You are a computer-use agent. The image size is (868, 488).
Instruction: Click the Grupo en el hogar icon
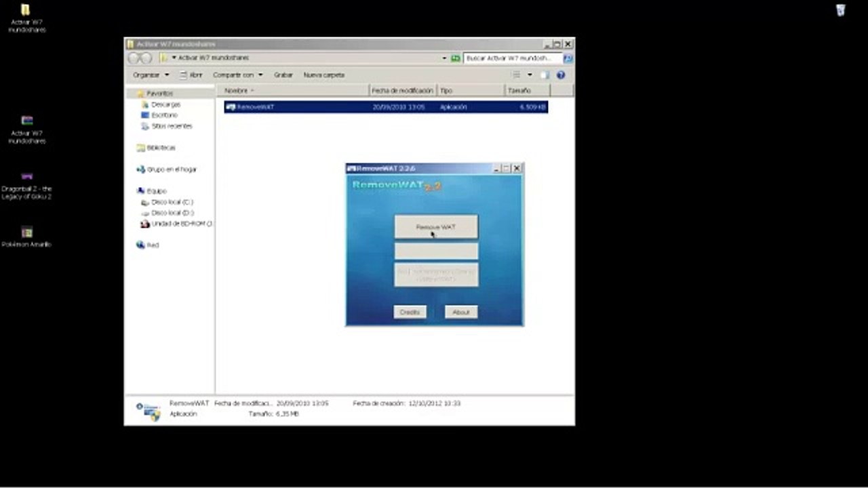(x=141, y=169)
